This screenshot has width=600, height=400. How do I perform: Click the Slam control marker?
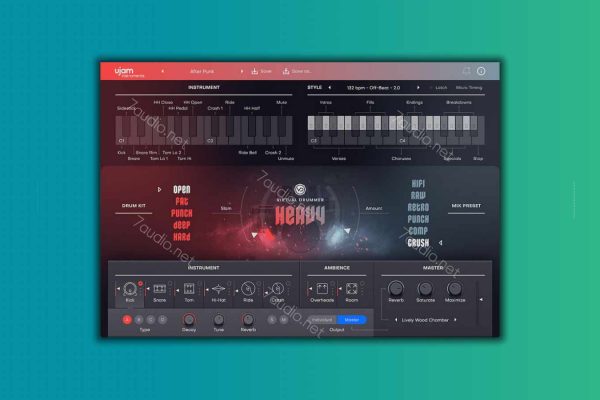point(254,235)
